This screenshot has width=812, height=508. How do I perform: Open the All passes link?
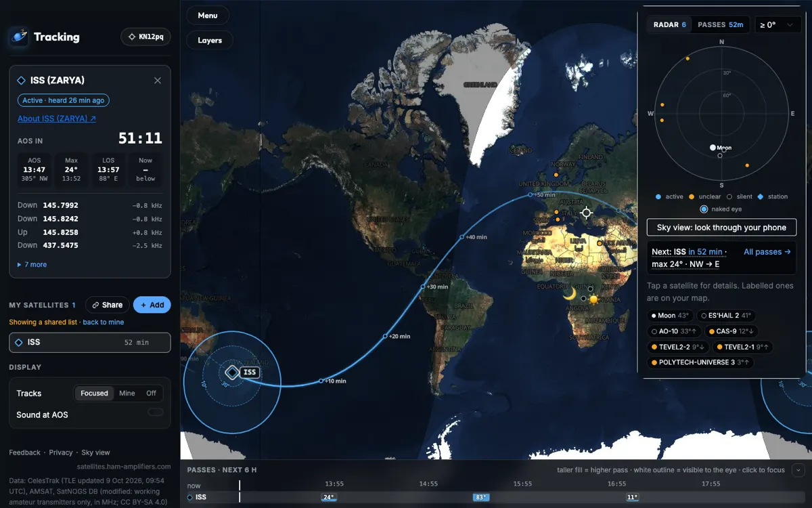point(767,252)
